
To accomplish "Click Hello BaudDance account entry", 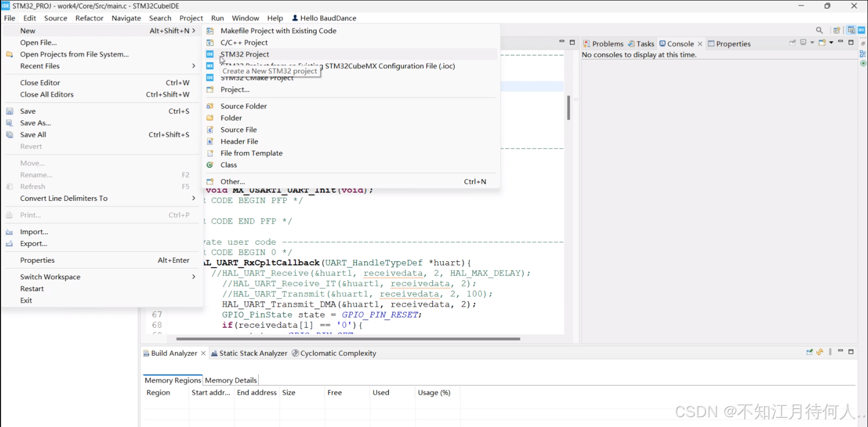I will pos(324,18).
